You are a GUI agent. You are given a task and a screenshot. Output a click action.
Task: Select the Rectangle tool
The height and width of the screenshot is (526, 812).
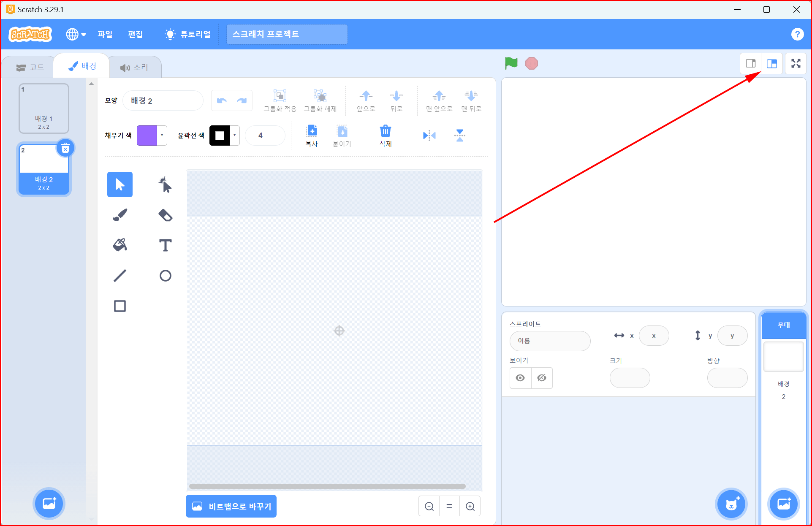pos(120,306)
